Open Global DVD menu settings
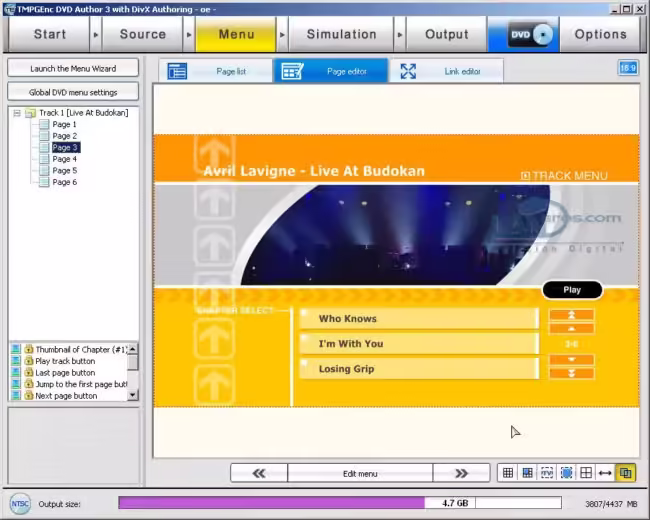This screenshot has width=650, height=520. pyautogui.click(x=73, y=92)
